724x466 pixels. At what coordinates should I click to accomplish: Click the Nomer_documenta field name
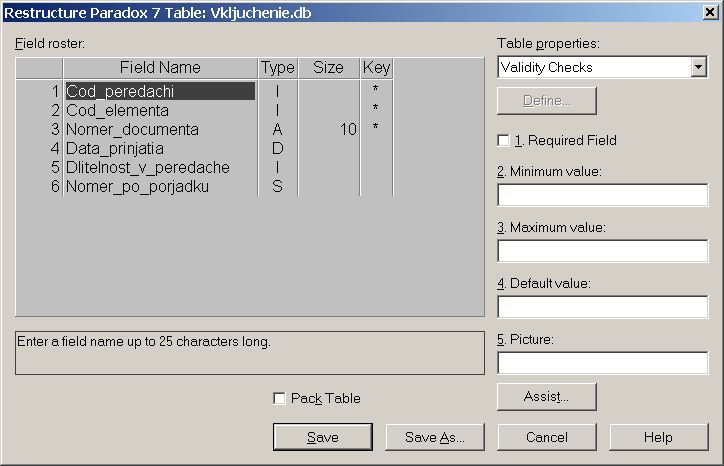pyautogui.click(x=132, y=129)
